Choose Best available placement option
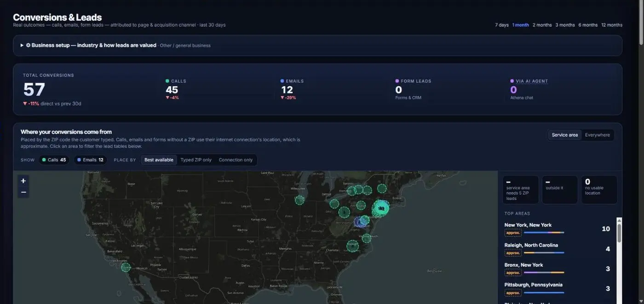The height and width of the screenshot is (304, 644). pos(159,160)
